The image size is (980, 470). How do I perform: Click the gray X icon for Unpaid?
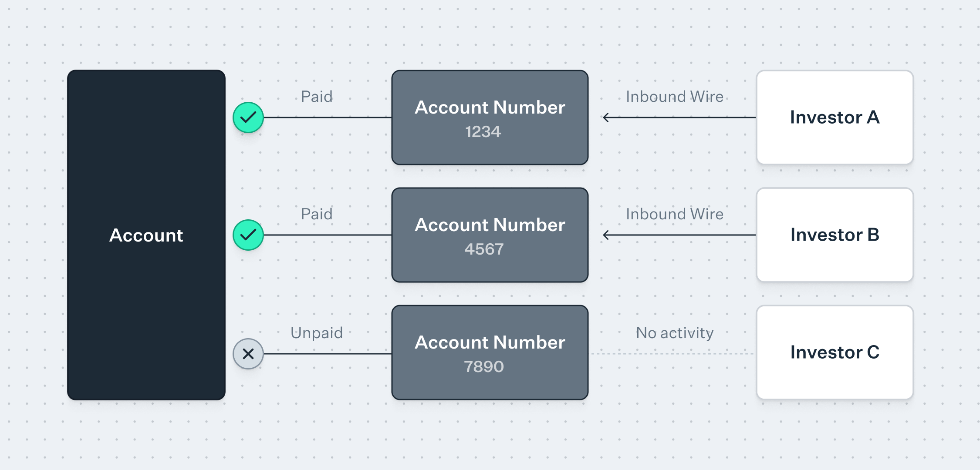coord(248,354)
